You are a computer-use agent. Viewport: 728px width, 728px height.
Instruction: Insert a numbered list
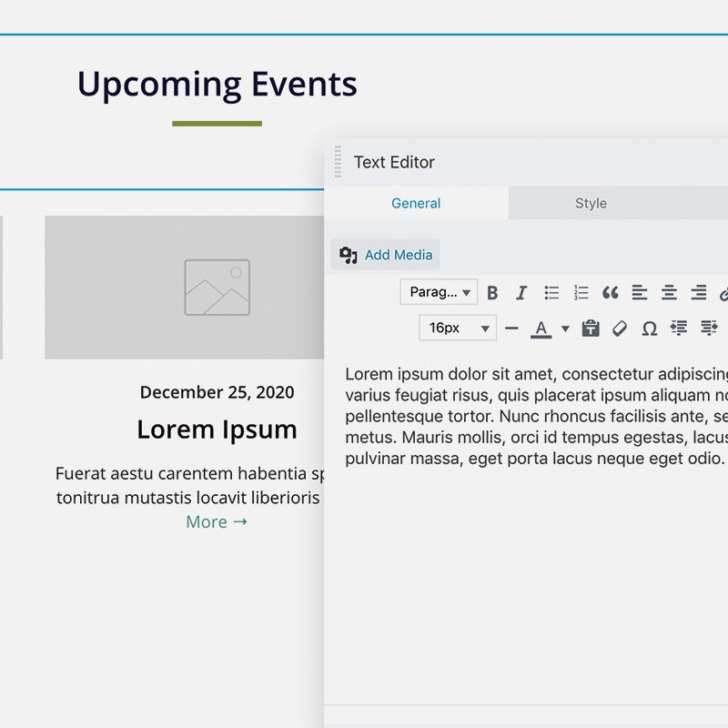pos(581,293)
